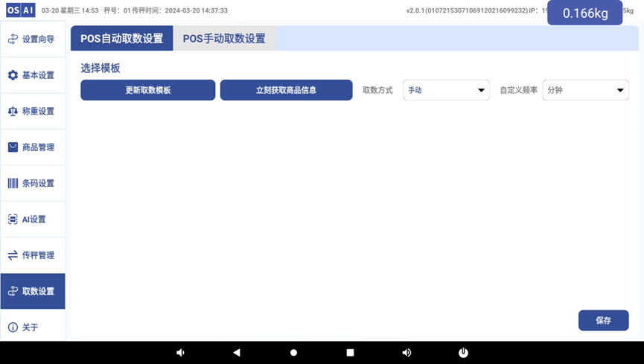Image resolution: width=644 pixels, height=364 pixels.
Task: Click the 保存 save button
Action: [x=603, y=320]
